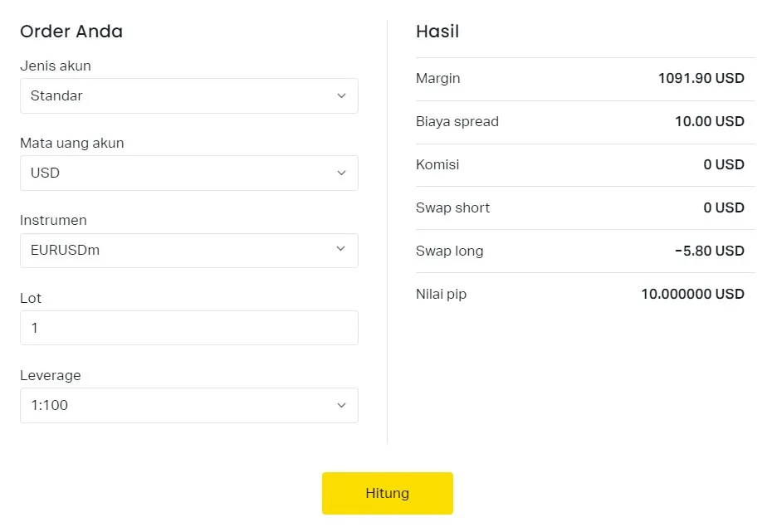Click the Hasil heading
Viewport: 772px width, 532px height.
pyautogui.click(x=437, y=32)
